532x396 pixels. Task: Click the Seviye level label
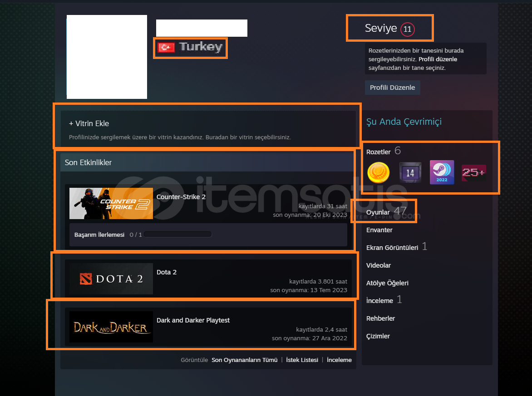(381, 28)
